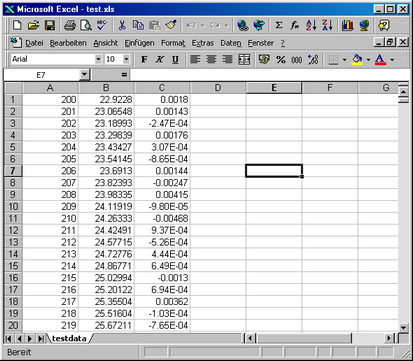The image size is (413, 361).
Task: Expand the undo history dropdown arrow
Action: point(202,26)
